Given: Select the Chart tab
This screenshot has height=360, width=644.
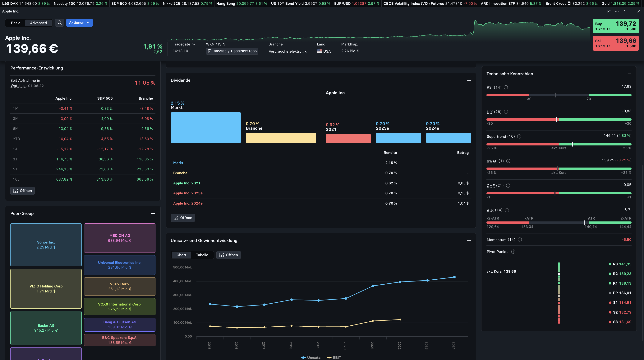Looking at the screenshot, I should coord(181,255).
